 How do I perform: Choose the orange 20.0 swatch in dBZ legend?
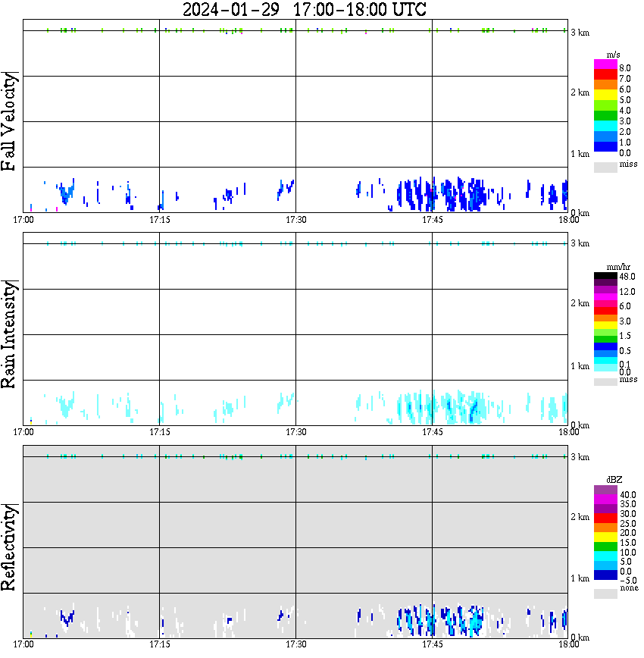click(605, 528)
